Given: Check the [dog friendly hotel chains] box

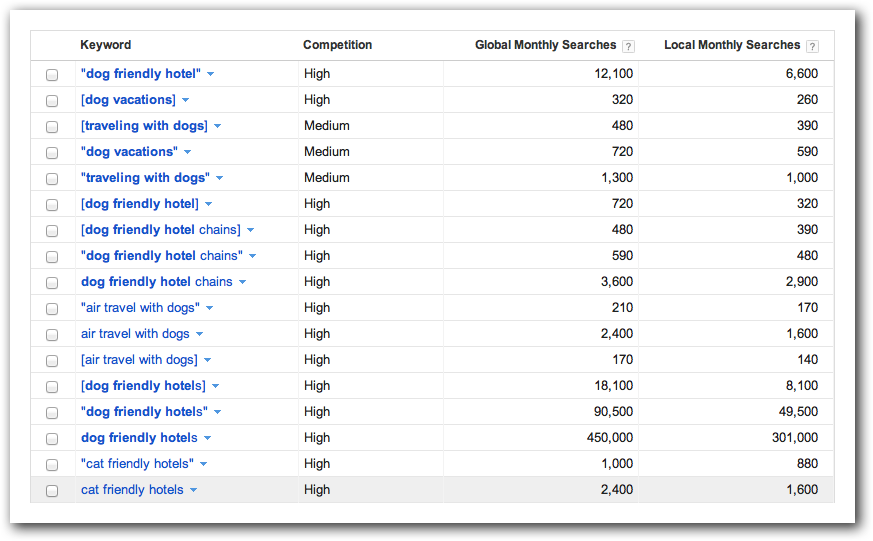Looking at the screenshot, I should pyautogui.click(x=52, y=230).
